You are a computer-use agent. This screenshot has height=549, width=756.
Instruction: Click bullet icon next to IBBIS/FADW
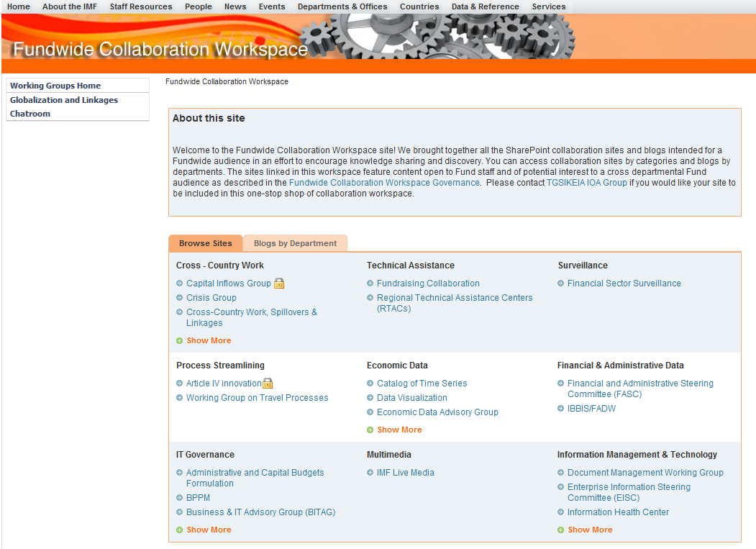(x=560, y=408)
